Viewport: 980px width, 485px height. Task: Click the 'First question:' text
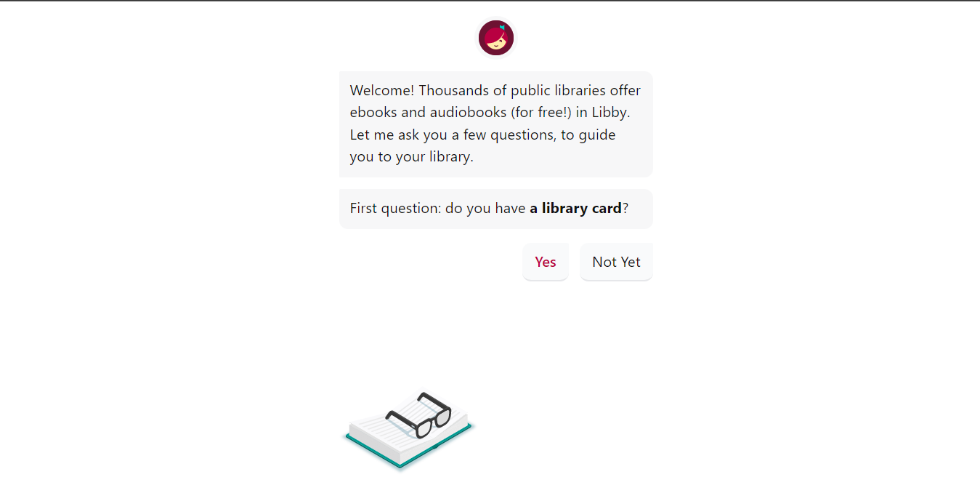coord(396,209)
